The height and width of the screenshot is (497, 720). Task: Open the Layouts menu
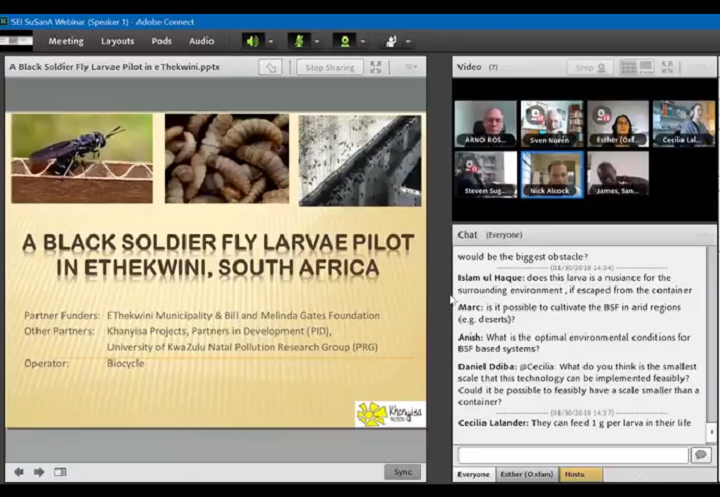[117, 41]
